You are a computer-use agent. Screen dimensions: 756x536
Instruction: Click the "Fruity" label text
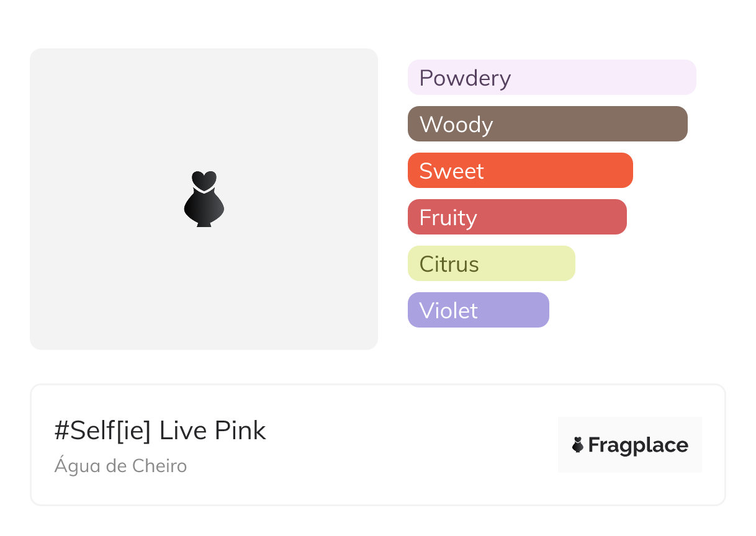448,218
